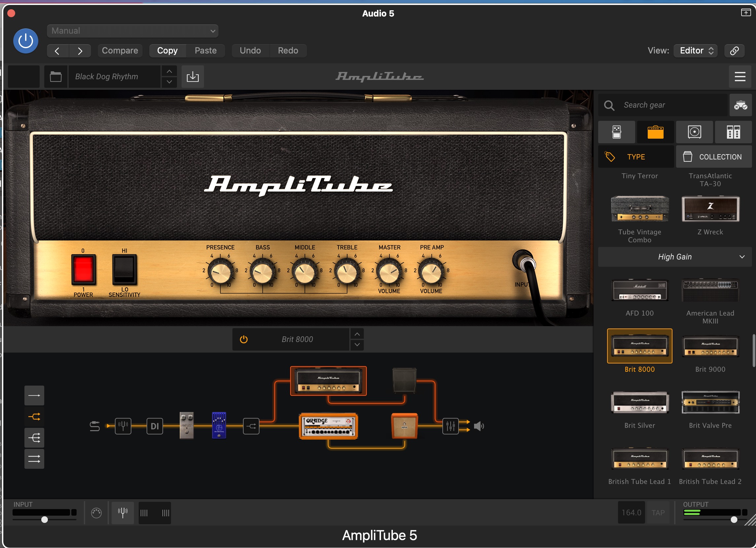Screen dimensions: 756x548
Task: Select the Black Dog Rhythm preset name
Action: click(x=114, y=77)
